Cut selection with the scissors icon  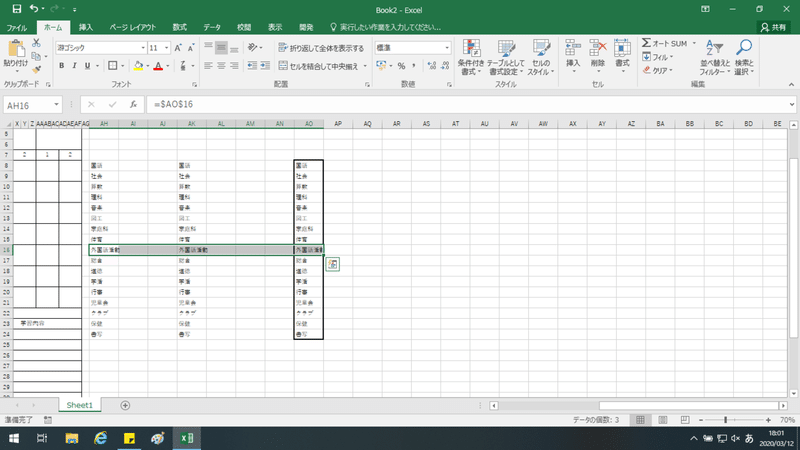click(x=36, y=43)
